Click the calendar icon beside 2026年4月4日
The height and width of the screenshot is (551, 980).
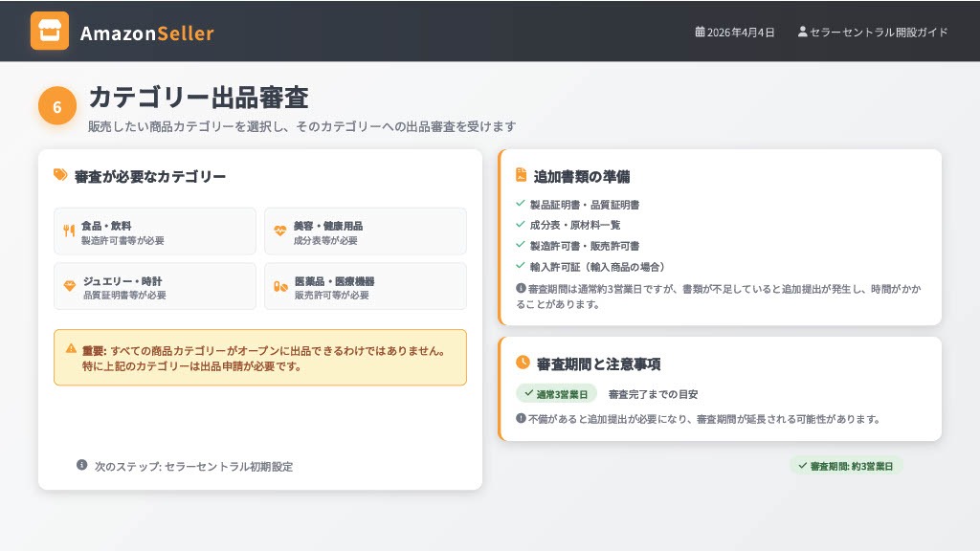click(700, 32)
